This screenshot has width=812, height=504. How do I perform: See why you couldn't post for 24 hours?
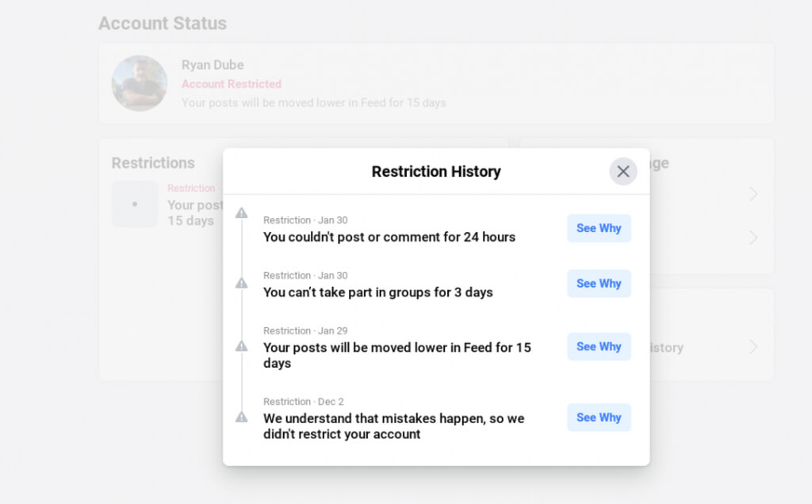[x=599, y=228]
